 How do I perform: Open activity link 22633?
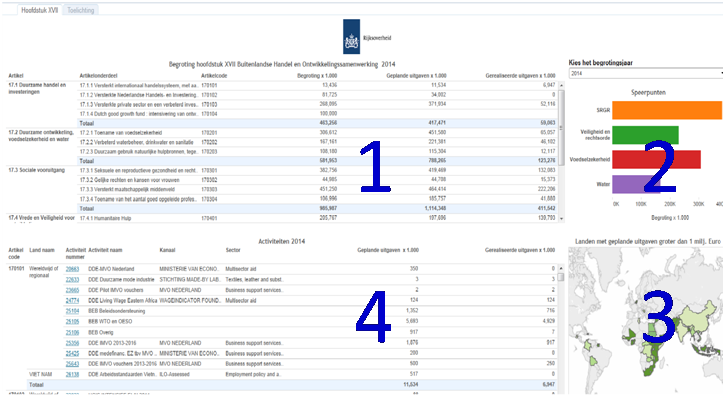72,279
